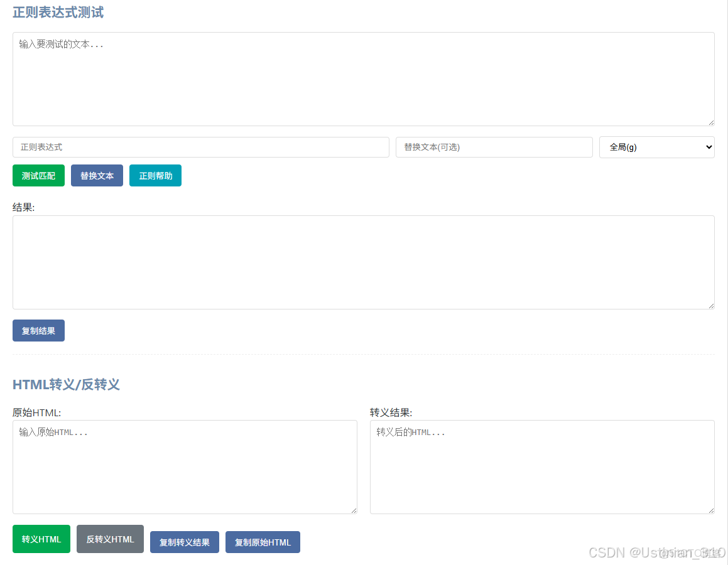Click the 复制转义结果 button
This screenshot has width=728, height=565.
[x=184, y=542]
